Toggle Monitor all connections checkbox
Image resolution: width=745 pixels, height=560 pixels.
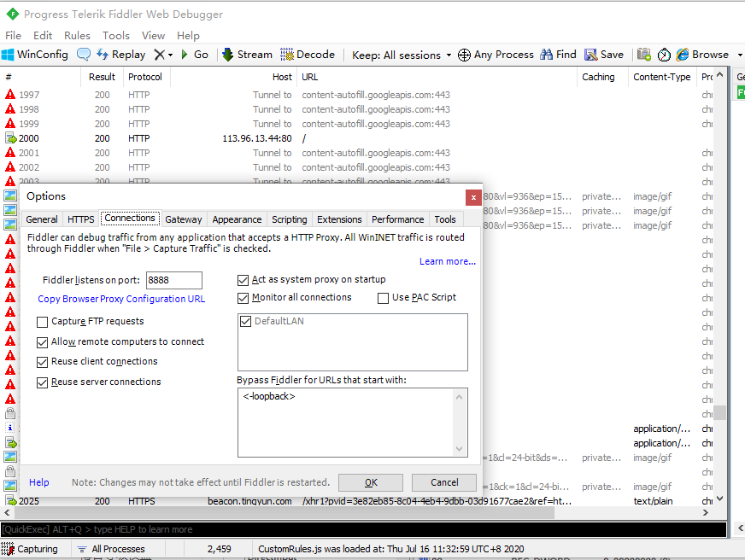coord(243,298)
